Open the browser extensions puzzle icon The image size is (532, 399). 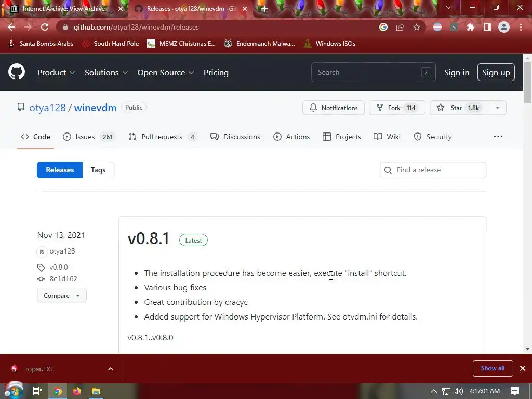471,27
